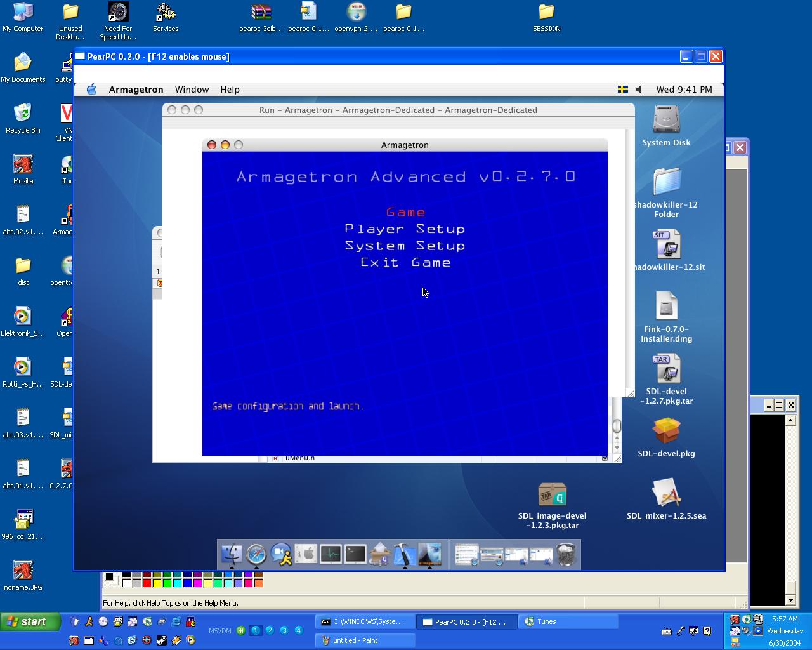Open the Trash in the dock
Viewport: 812px width, 650px height.
[566, 554]
